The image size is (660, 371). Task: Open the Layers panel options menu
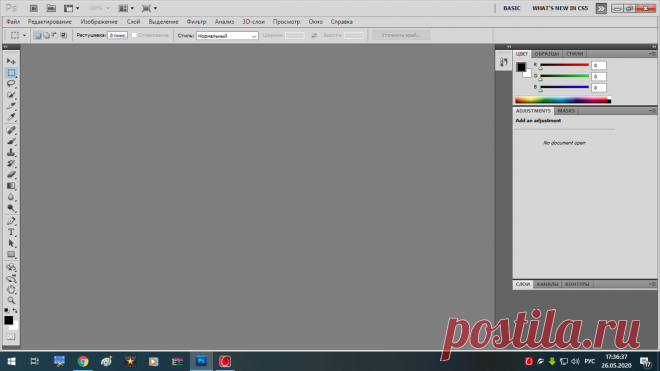click(x=652, y=284)
